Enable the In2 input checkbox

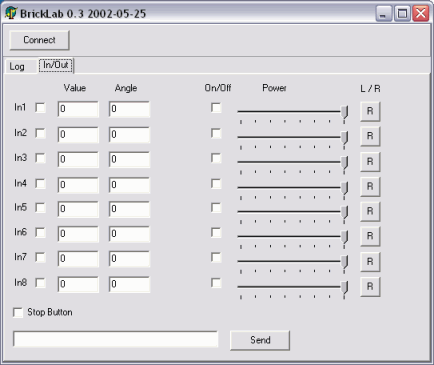click(41, 133)
